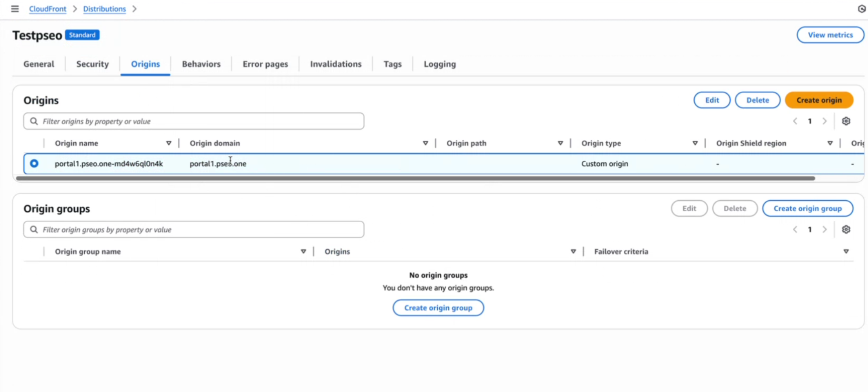The height and width of the screenshot is (392, 868).
Task: Open the Behaviors tab
Action: pos(201,64)
